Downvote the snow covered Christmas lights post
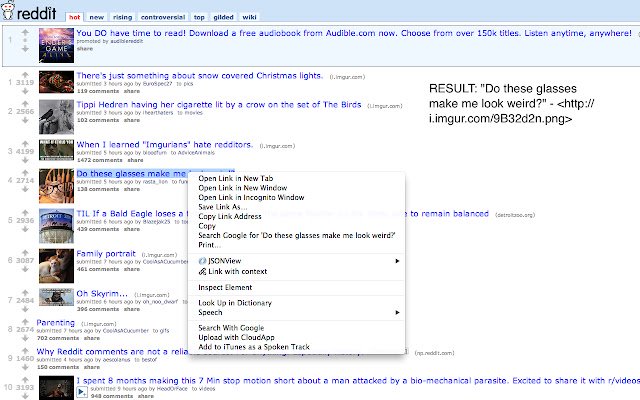The width and height of the screenshot is (640, 400). tap(25, 91)
